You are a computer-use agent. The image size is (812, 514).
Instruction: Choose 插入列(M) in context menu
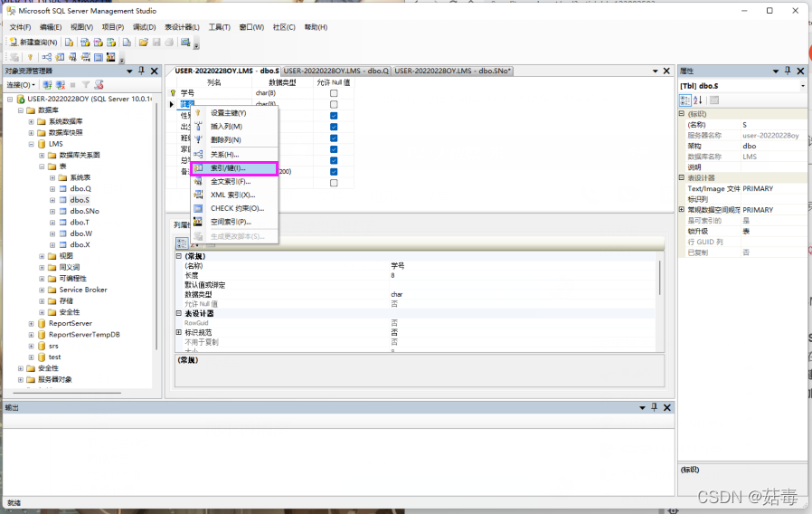coord(234,127)
